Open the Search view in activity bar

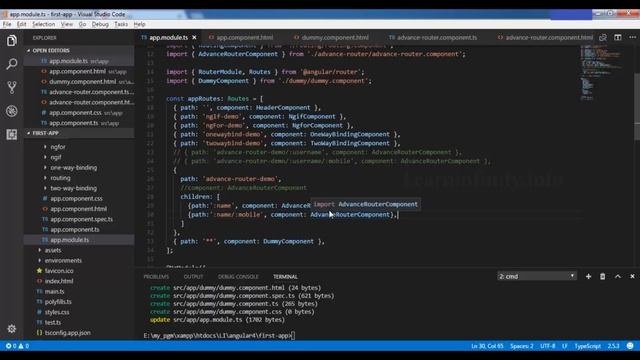click(x=12, y=64)
